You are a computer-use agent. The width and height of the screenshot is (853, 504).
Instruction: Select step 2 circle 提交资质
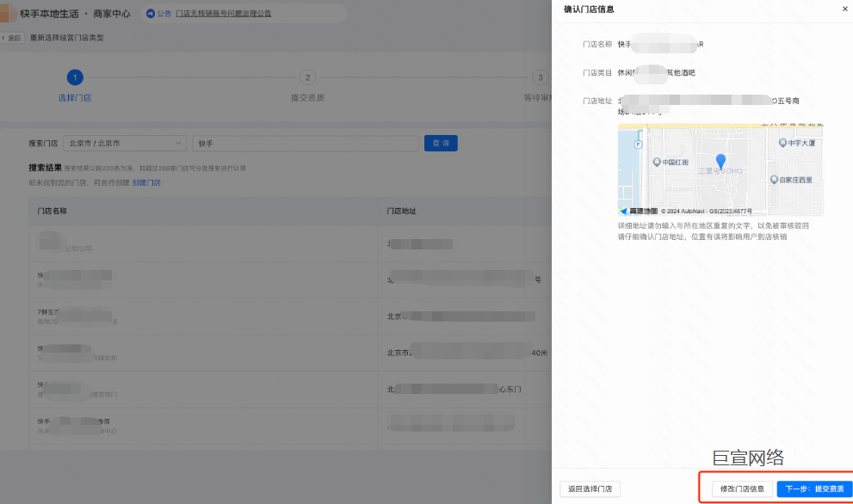click(307, 77)
